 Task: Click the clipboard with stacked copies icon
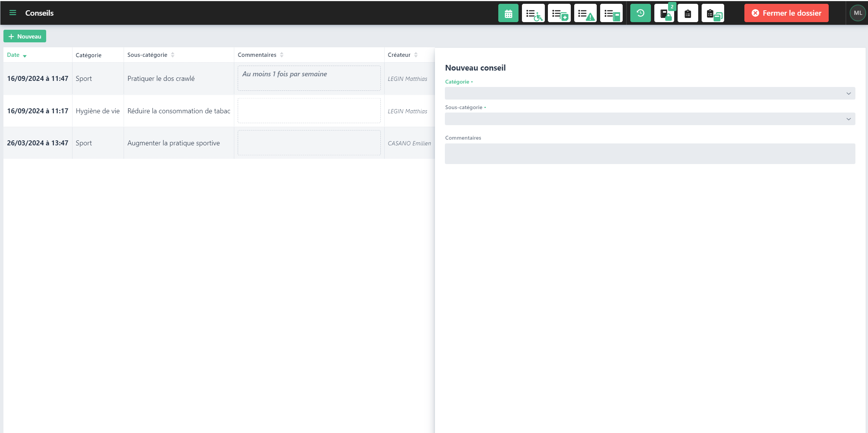pos(713,13)
